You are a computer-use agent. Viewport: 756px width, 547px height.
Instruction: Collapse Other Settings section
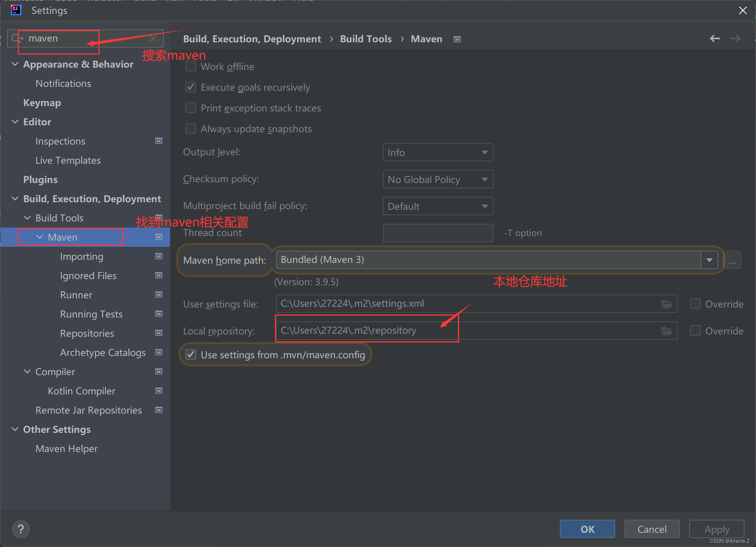click(15, 429)
